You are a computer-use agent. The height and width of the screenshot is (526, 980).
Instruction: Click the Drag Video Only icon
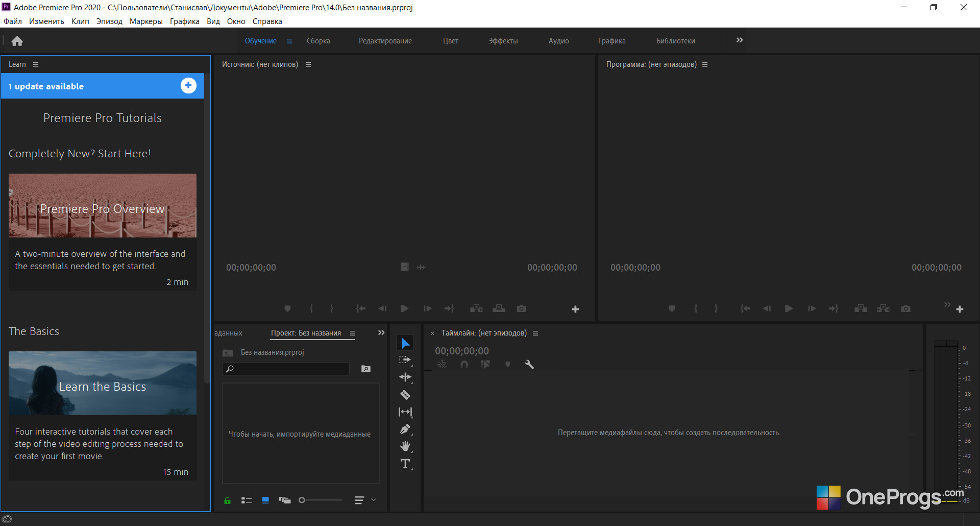coord(405,267)
